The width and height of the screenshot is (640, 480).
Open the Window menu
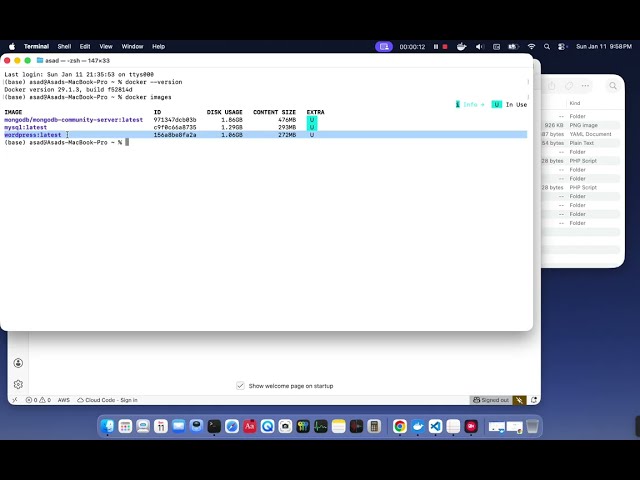pyautogui.click(x=132, y=47)
